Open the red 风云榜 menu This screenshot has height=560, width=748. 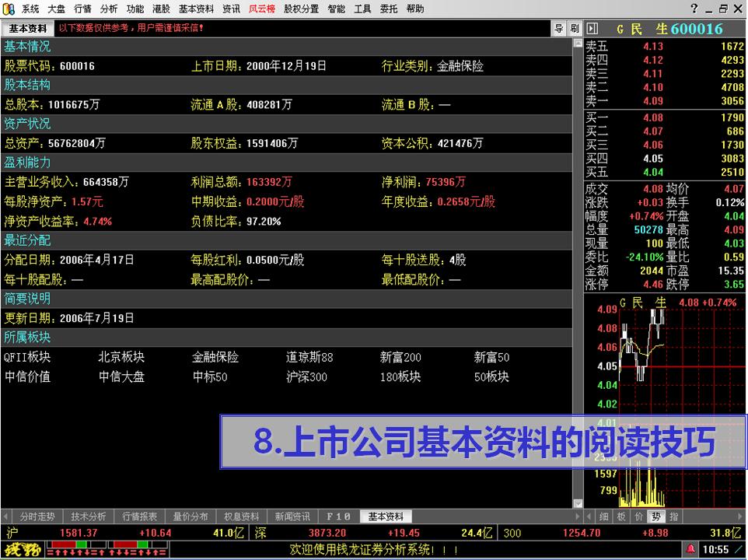(x=262, y=9)
